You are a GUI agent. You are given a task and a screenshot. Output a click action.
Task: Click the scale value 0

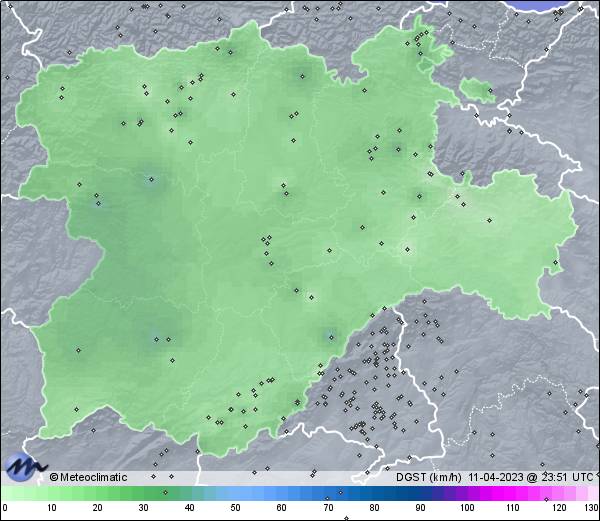[4, 508]
